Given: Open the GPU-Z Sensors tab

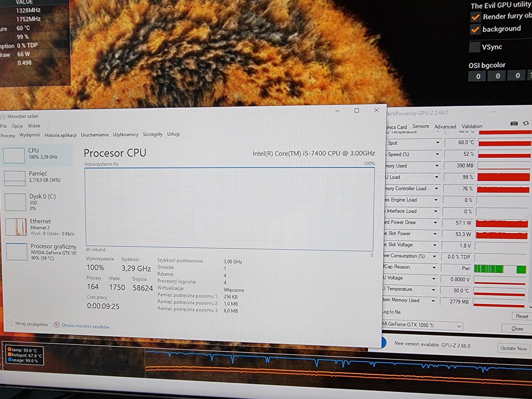Looking at the screenshot, I should coord(421,126).
